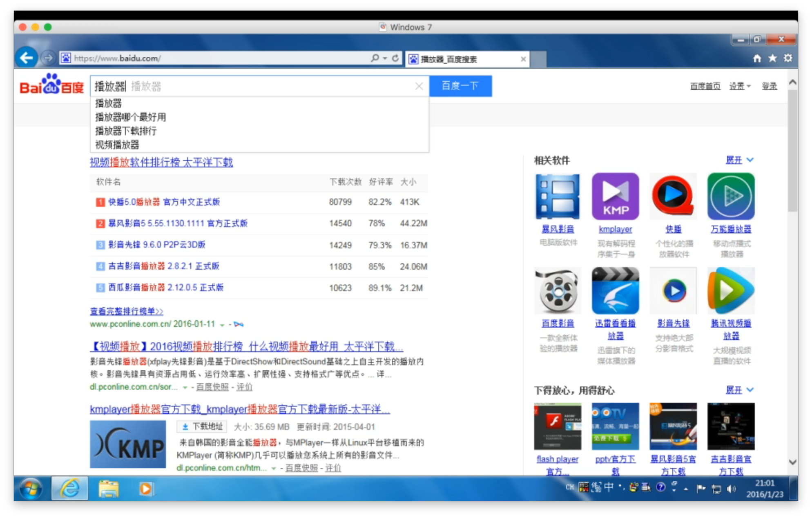812x518 pixels.
Task: Click flash player官方 download thumbnail
Action: 558,426
